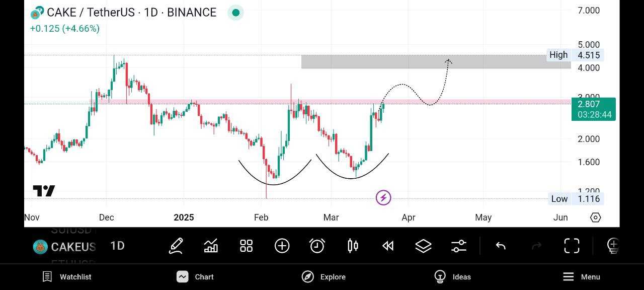Tap the CAKE / TetherUS chart title
This screenshot has width=644, height=290.
(131, 13)
